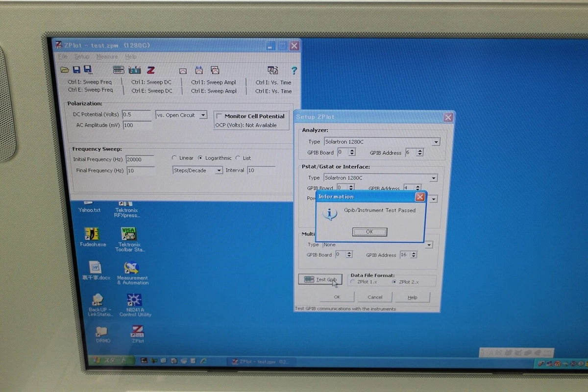
Task: Click Help button in Setup ZPlot dialog
Action: click(413, 297)
